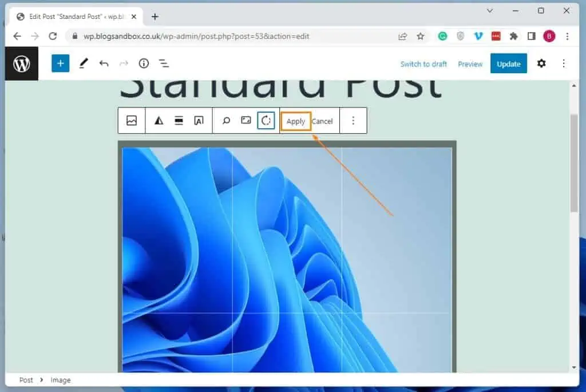Open the Vimeo extension icon
This screenshot has width=586, height=392.
click(x=478, y=36)
